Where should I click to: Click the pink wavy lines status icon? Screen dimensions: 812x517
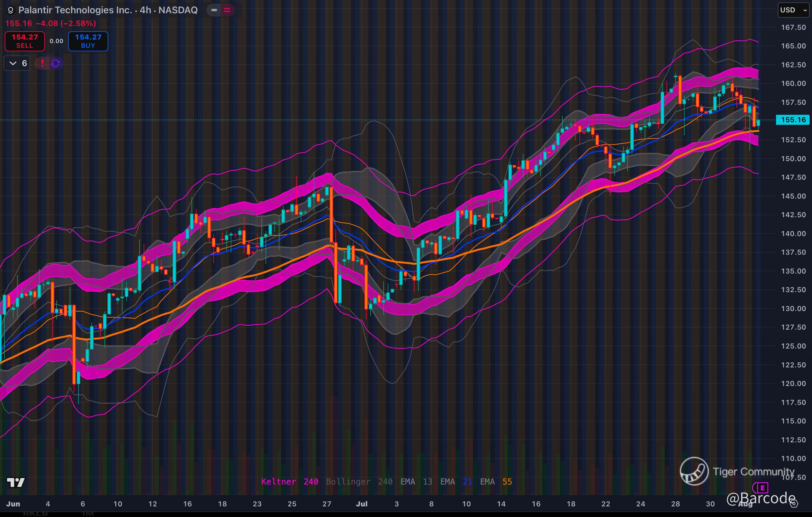coord(227,10)
